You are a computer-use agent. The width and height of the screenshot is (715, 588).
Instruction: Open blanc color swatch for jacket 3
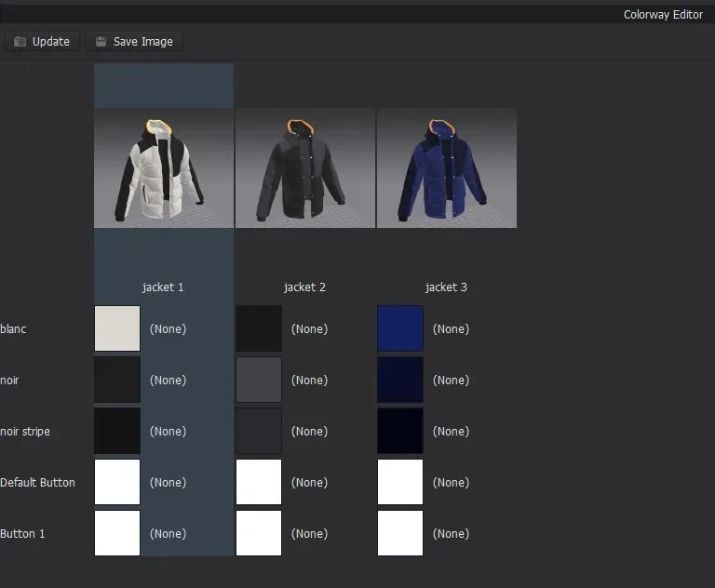(x=400, y=328)
